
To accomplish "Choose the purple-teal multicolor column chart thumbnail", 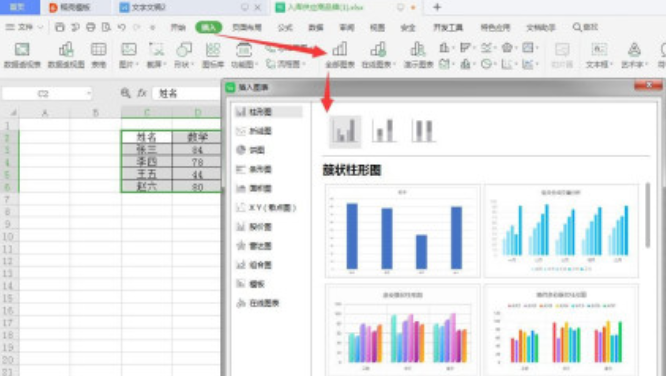I will pyautogui.click(x=402, y=330).
